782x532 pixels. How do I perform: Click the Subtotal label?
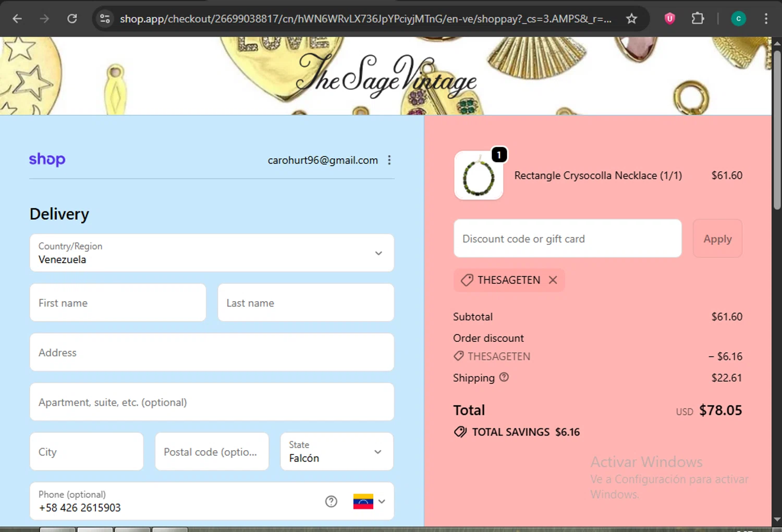(472, 316)
